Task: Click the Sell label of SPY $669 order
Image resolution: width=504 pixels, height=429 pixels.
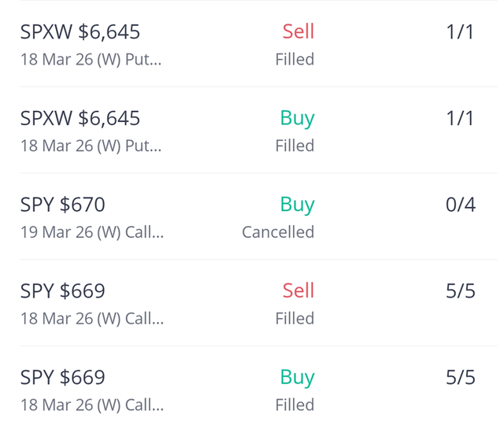Action: pos(298,291)
